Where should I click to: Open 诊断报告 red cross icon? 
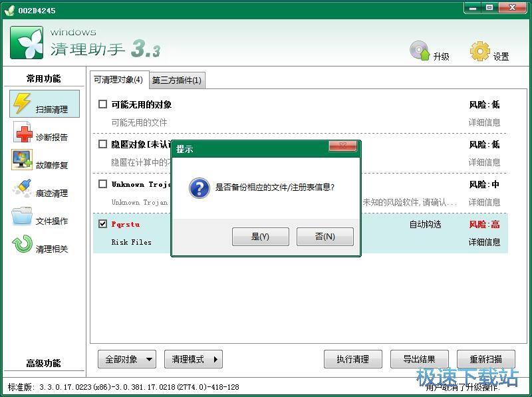pos(23,132)
